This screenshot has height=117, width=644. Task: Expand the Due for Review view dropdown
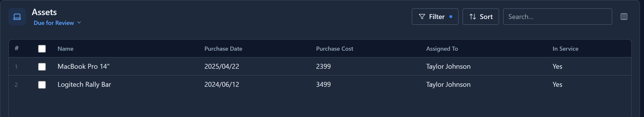pyautogui.click(x=57, y=23)
